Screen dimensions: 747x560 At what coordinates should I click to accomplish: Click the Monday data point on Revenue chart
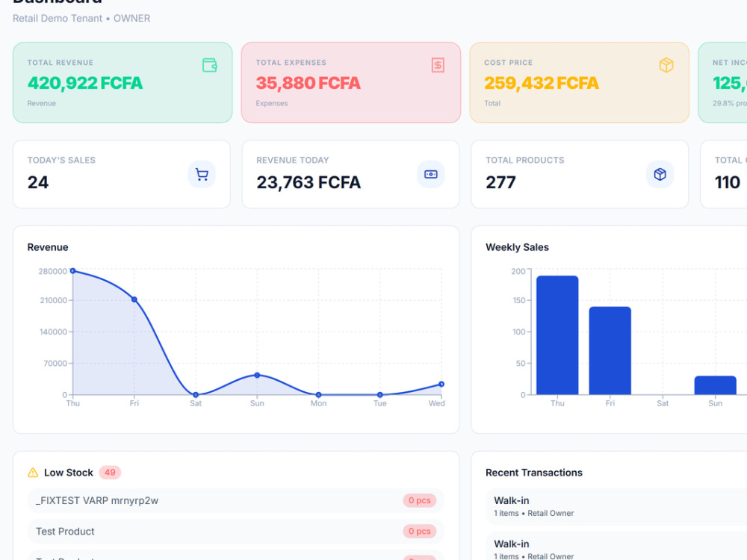[x=319, y=395]
